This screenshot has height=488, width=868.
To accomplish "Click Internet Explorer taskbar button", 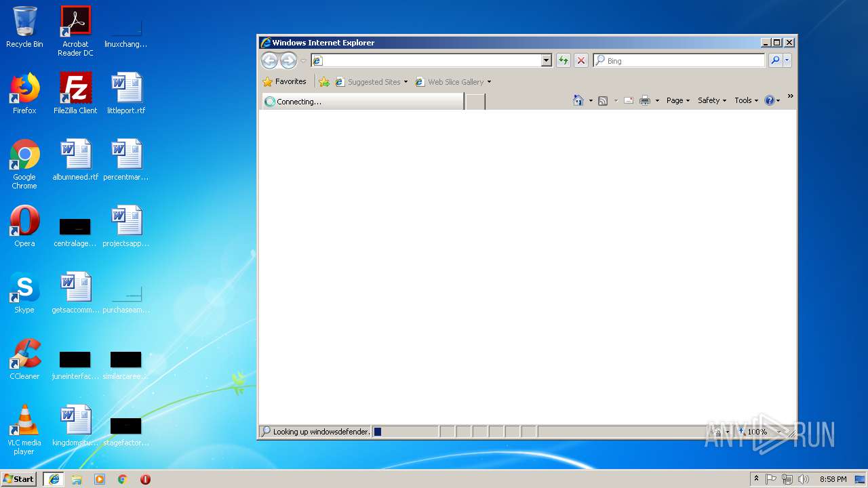I will click(54, 479).
